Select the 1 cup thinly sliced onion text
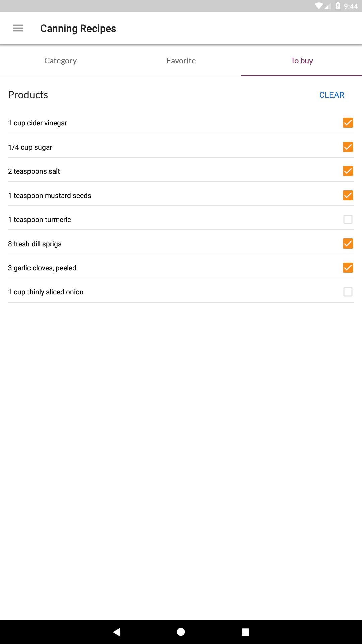The width and height of the screenshot is (362, 644). [x=46, y=292]
